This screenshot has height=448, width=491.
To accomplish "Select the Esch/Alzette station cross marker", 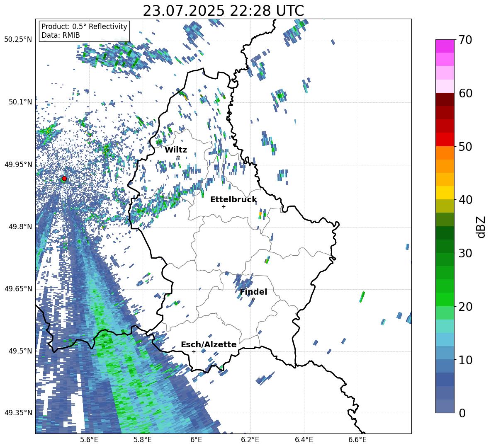I will (x=194, y=351).
